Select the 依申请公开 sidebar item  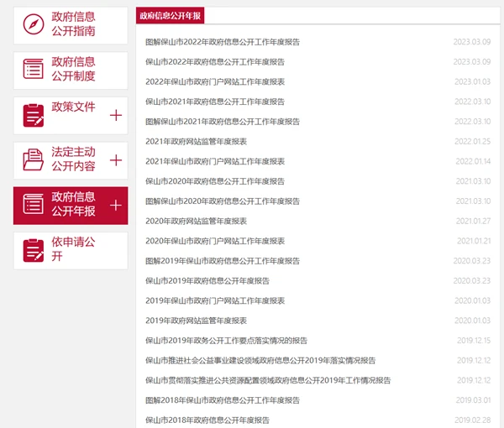73,250
